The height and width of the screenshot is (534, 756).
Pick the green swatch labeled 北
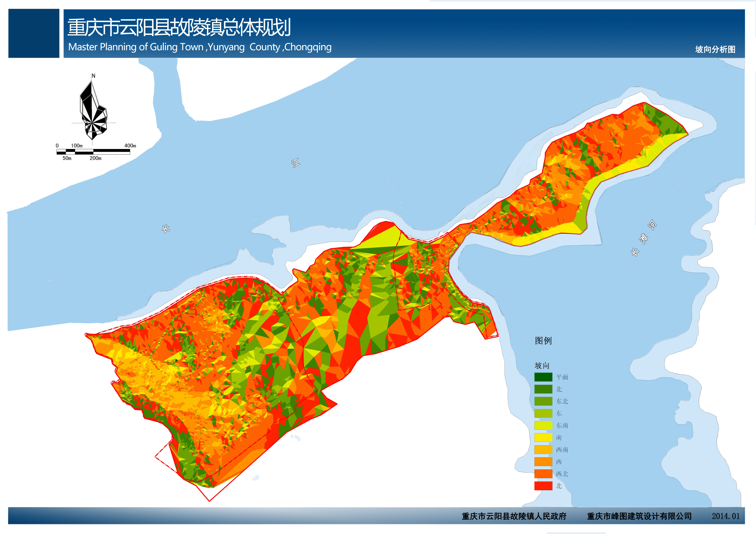543,389
